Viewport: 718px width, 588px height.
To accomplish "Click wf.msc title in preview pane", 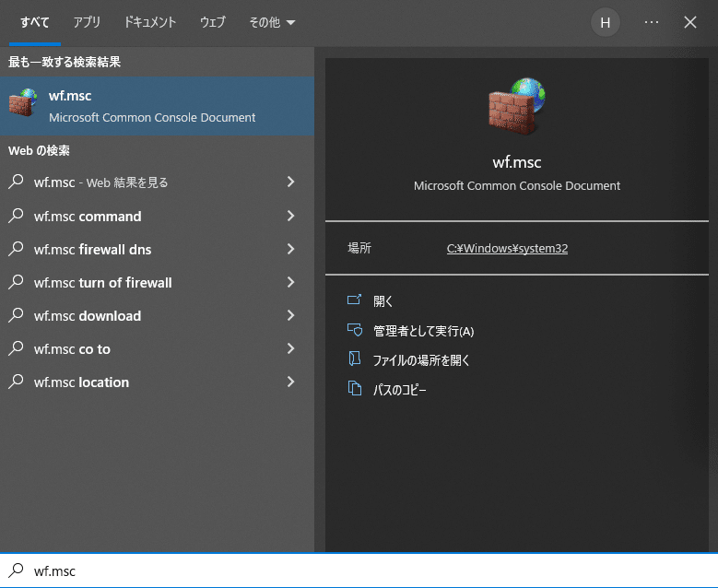I will [517, 162].
